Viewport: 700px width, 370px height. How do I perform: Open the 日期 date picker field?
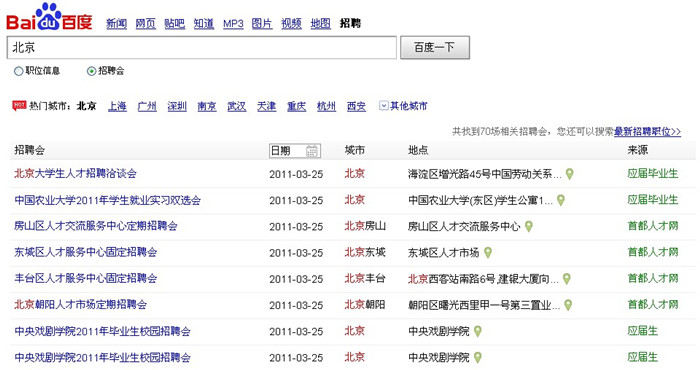pyautogui.click(x=295, y=151)
